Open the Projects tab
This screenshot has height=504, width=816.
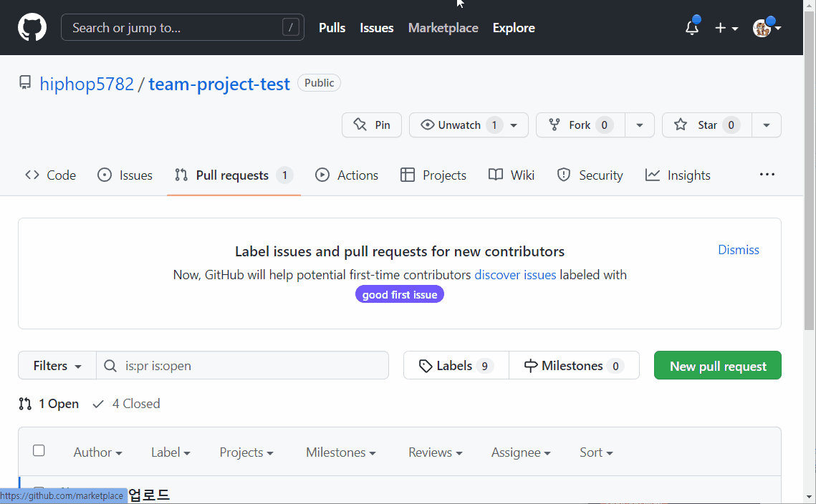[x=433, y=175]
